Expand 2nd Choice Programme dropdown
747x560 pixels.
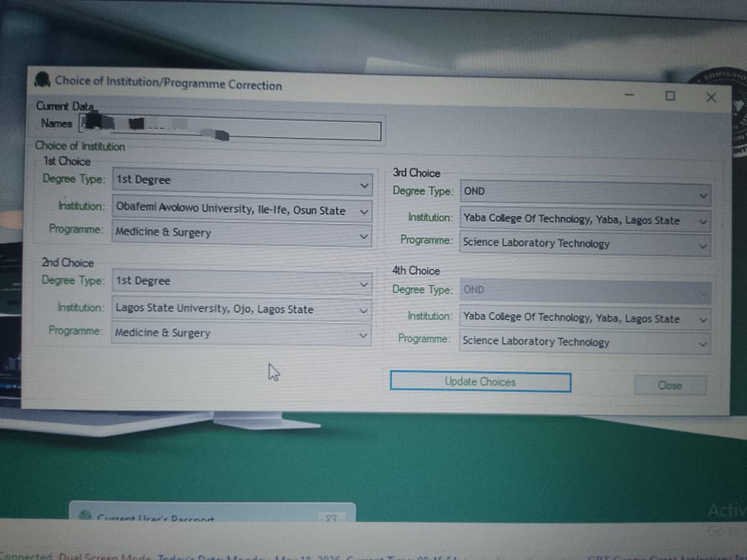[x=241, y=333]
